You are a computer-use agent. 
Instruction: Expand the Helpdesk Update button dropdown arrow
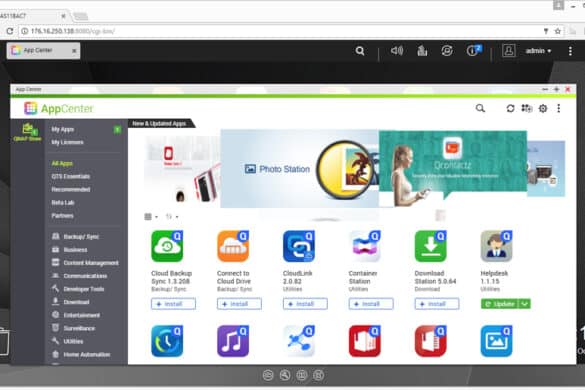point(525,304)
